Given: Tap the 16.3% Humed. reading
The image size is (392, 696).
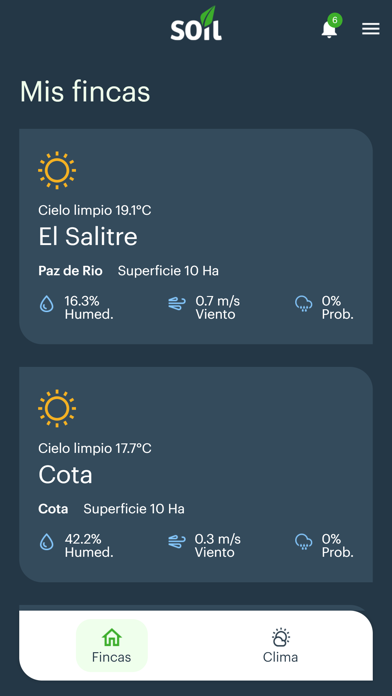Looking at the screenshot, I should [x=89, y=308].
